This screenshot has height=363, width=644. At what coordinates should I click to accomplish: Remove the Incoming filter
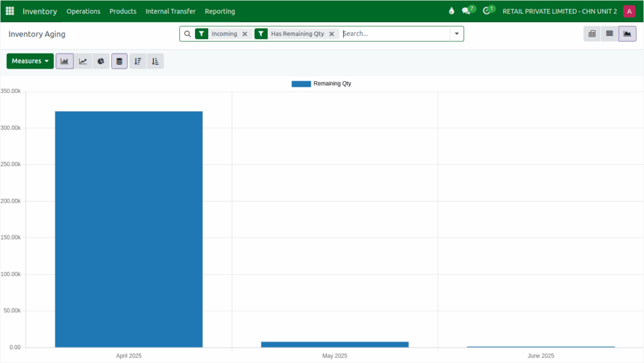(x=245, y=33)
